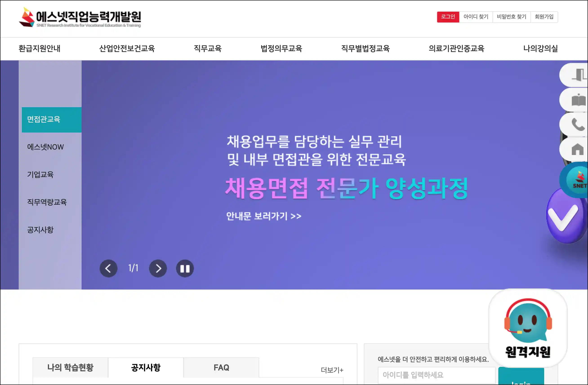The height and width of the screenshot is (385, 588).
Task: Click the SNET institute logo in the header
Action: (80, 17)
